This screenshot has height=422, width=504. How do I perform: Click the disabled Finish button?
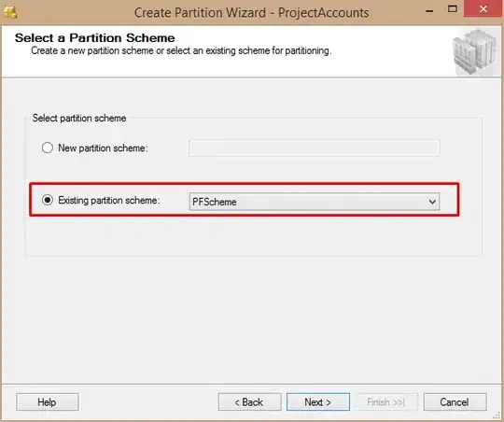(386, 402)
